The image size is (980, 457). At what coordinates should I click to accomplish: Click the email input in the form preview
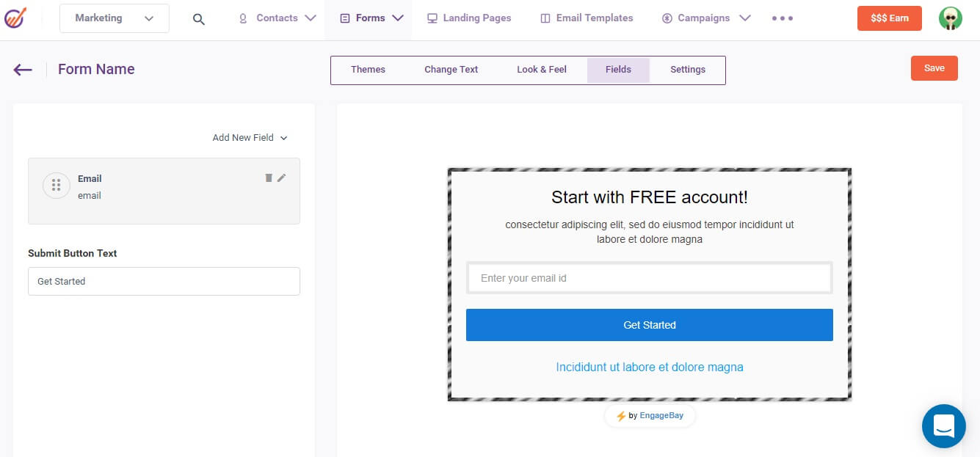point(650,277)
